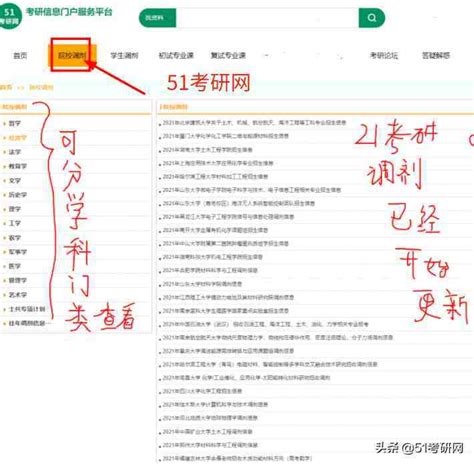
Task: Select 教育学 in the subject sidebar
Action: tap(17, 166)
